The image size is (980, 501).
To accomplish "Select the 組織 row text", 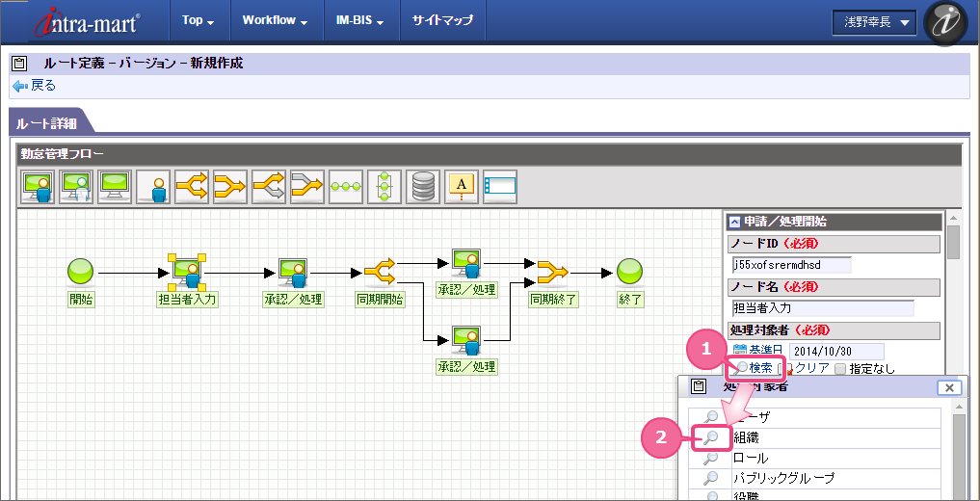I will (x=746, y=438).
